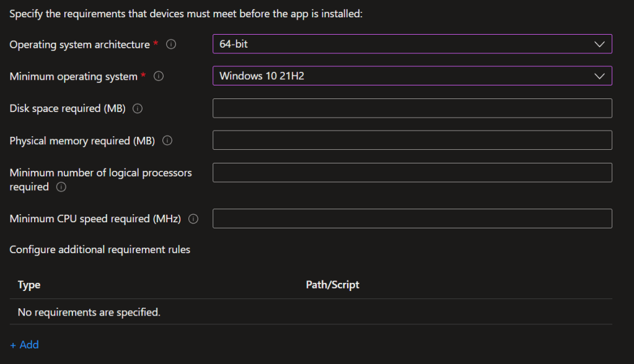Click into the Minimum CPU speed field
This screenshot has width=634, height=364.
point(412,219)
